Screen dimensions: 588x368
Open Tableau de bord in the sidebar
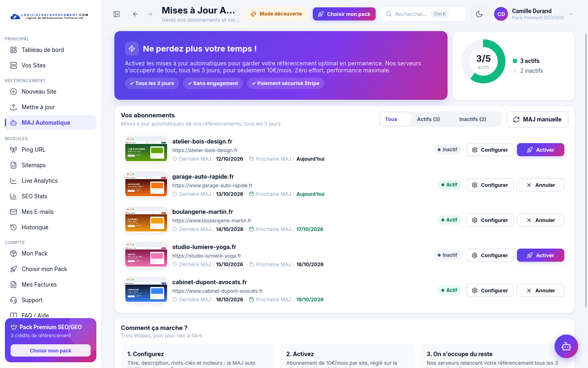coord(51,50)
